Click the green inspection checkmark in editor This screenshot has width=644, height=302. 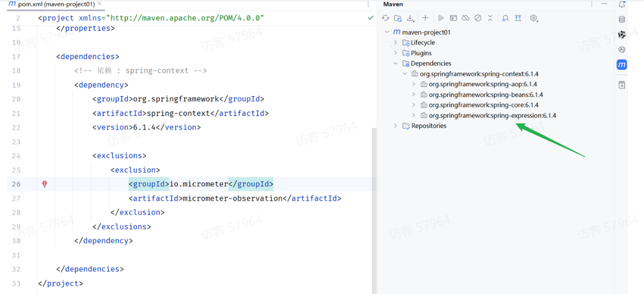click(x=370, y=18)
